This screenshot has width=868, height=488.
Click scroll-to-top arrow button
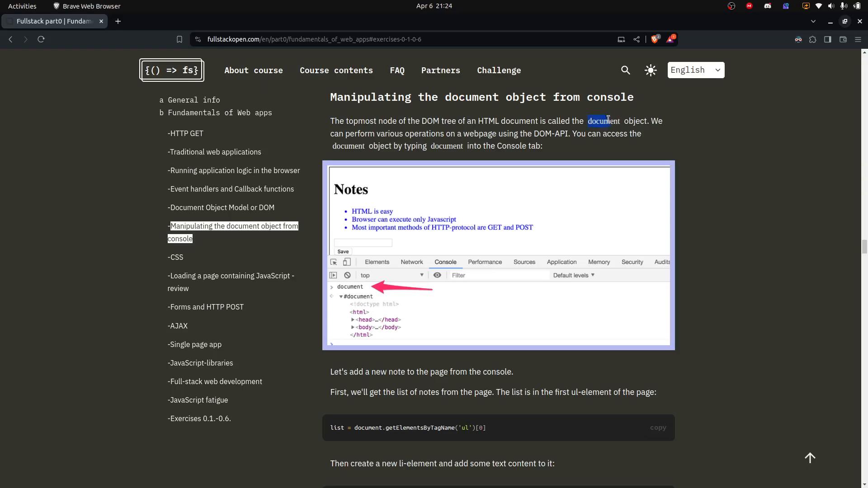[810, 458]
